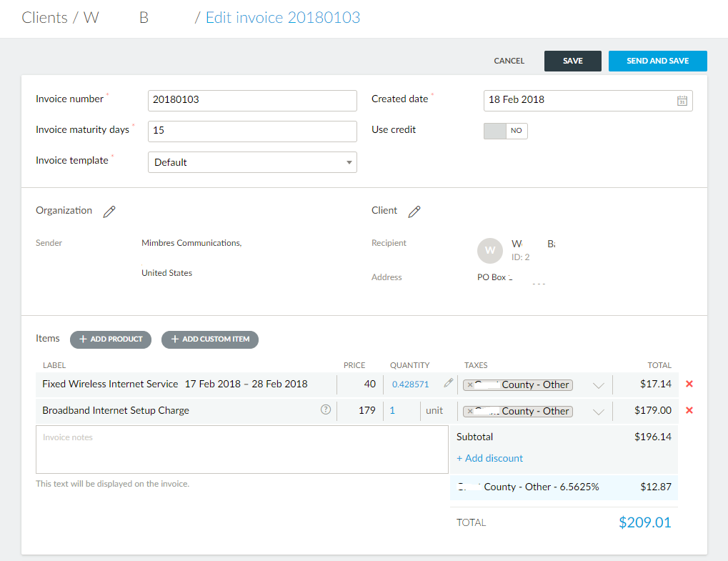
Task: Click Add Custom Item button
Action: tap(209, 339)
